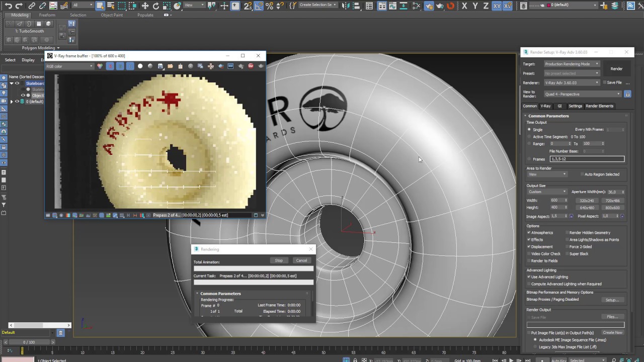Restrict to Z axis constraint
The image size is (644, 362).
tap(486, 6)
